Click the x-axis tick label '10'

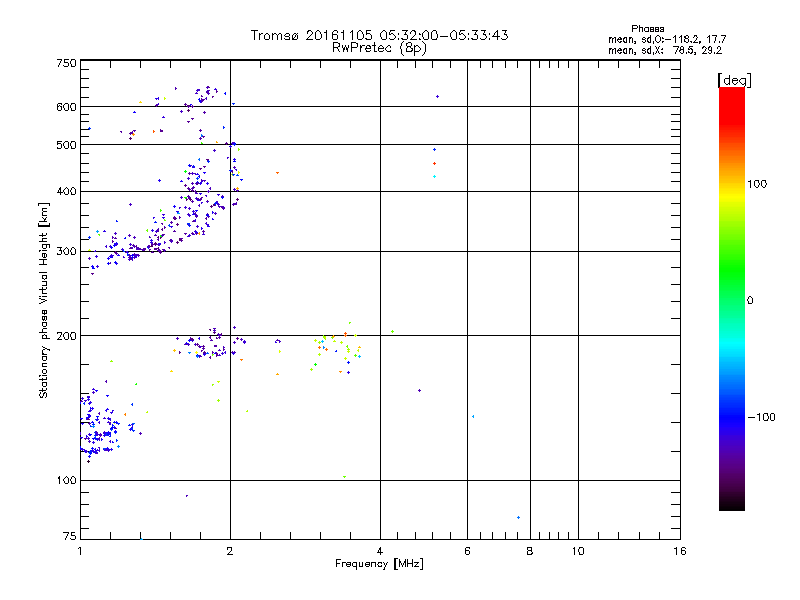click(578, 551)
